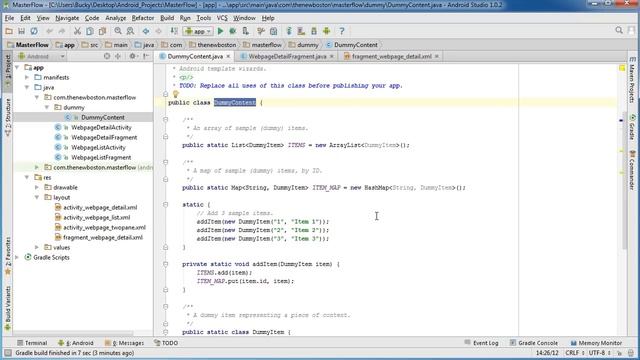Click the Synchronize toolbar icon
Image resolution: width=640 pixels, height=360 pixels.
(x=34, y=31)
